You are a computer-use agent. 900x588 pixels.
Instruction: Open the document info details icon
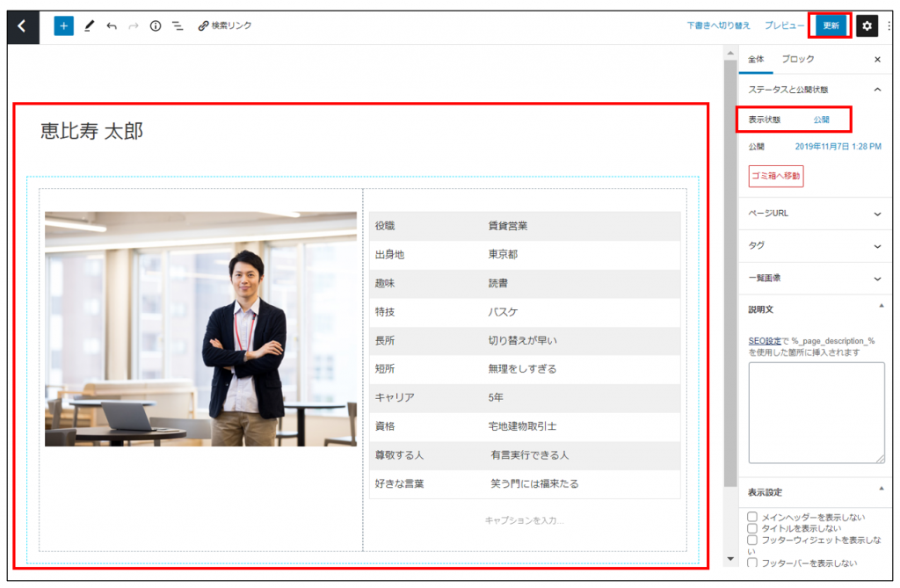click(156, 26)
